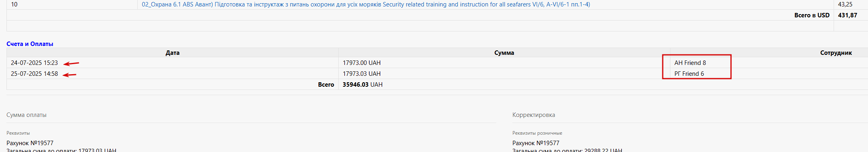Click the red arrow beside 25-07-2025

pos(70,75)
